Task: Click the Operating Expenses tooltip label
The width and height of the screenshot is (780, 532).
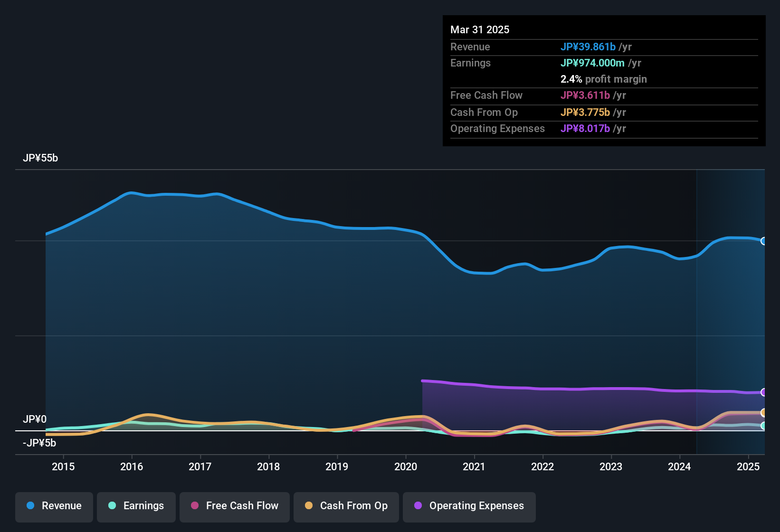Action: tap(497, 128)
